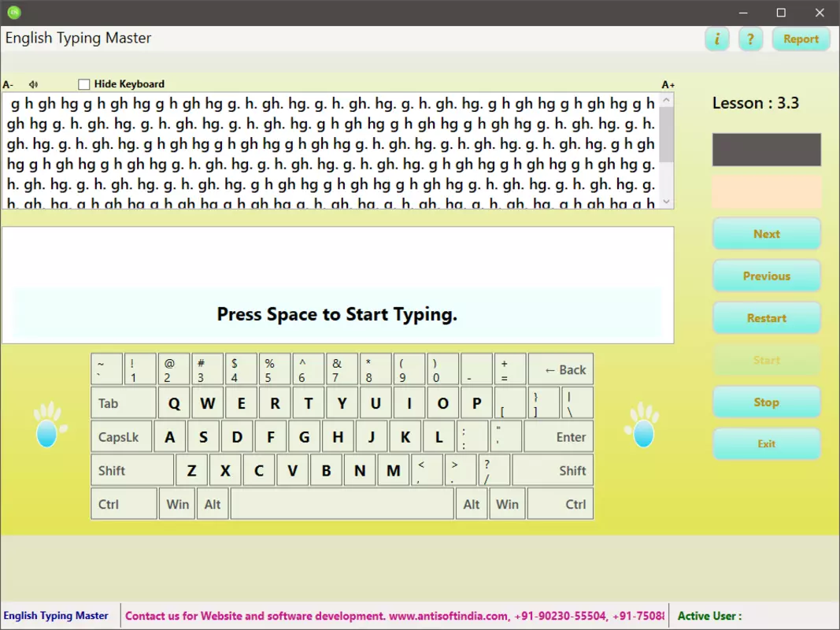Open help with the question mark icon
Image resolution: width=840 pixels, height=630 pixels.
click(750, 39)
